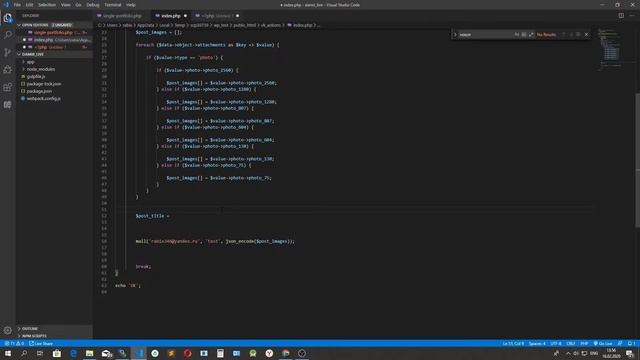Screen dimensions: 640x360
Task: Select single-portfolio.php in Open Editors
Action: [x=53, y=32]
